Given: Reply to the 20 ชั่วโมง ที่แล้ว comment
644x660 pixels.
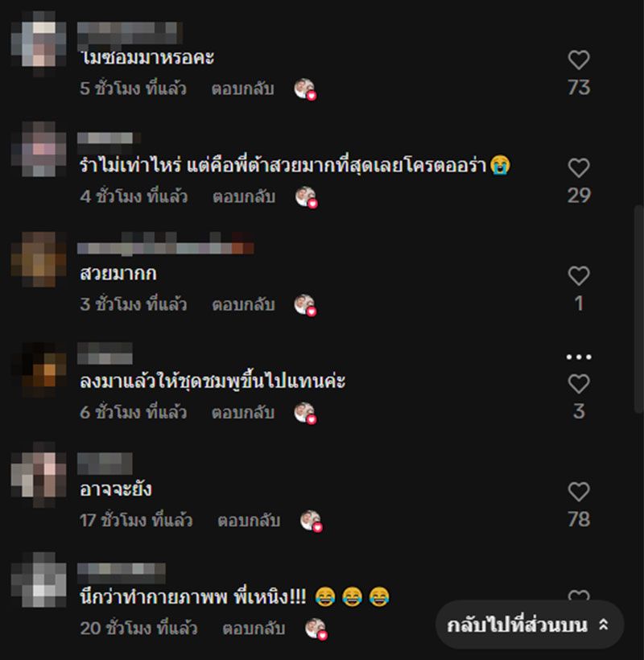Looking at the screenshot, I should (254, 629).
